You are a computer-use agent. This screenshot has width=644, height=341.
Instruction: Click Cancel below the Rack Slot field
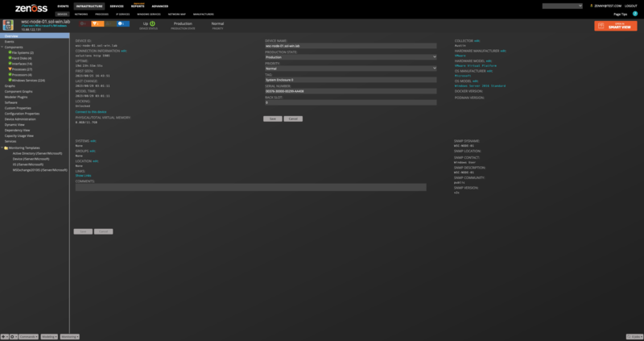[x=293, y=119]
